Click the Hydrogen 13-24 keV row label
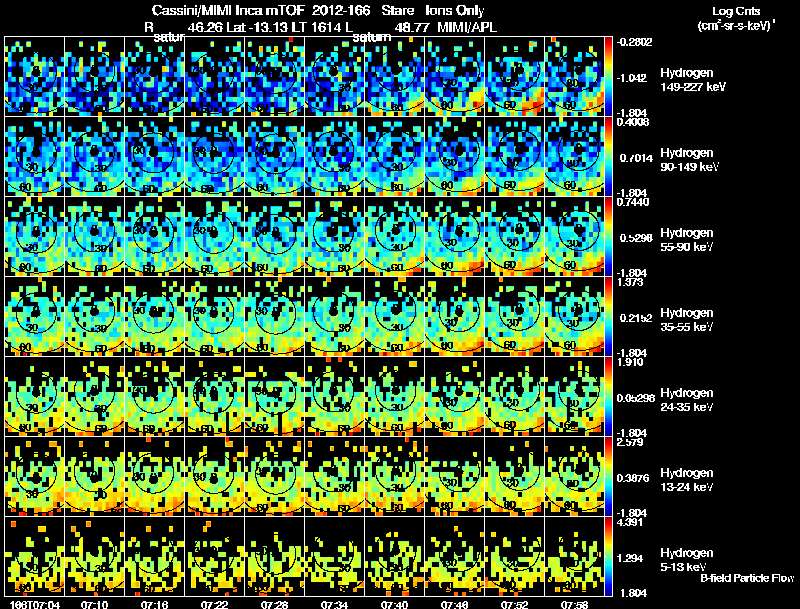800x609 pixels. pyautogui.click(x=686, y=480)
